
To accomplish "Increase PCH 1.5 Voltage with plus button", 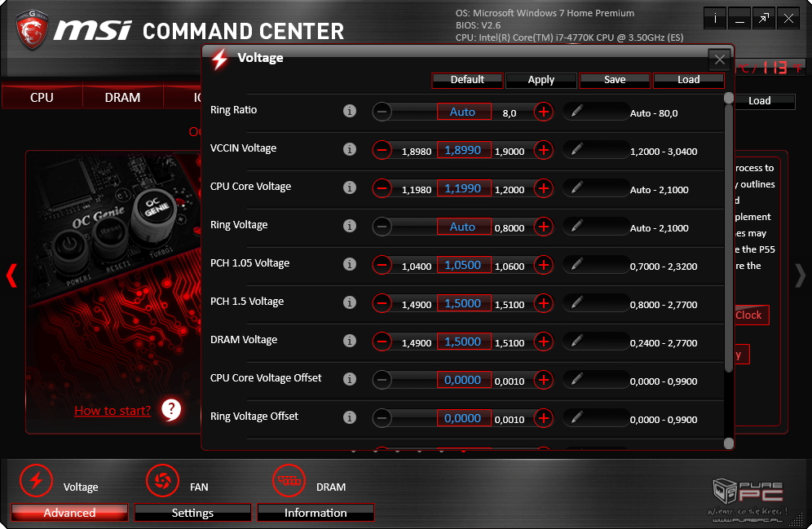I will coord(543,303).
